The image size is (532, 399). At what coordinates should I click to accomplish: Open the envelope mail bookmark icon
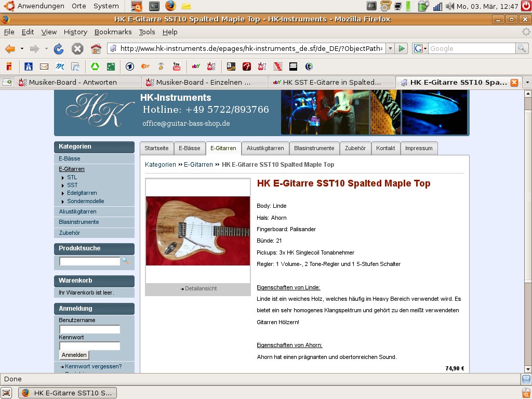tap(44, 66)
